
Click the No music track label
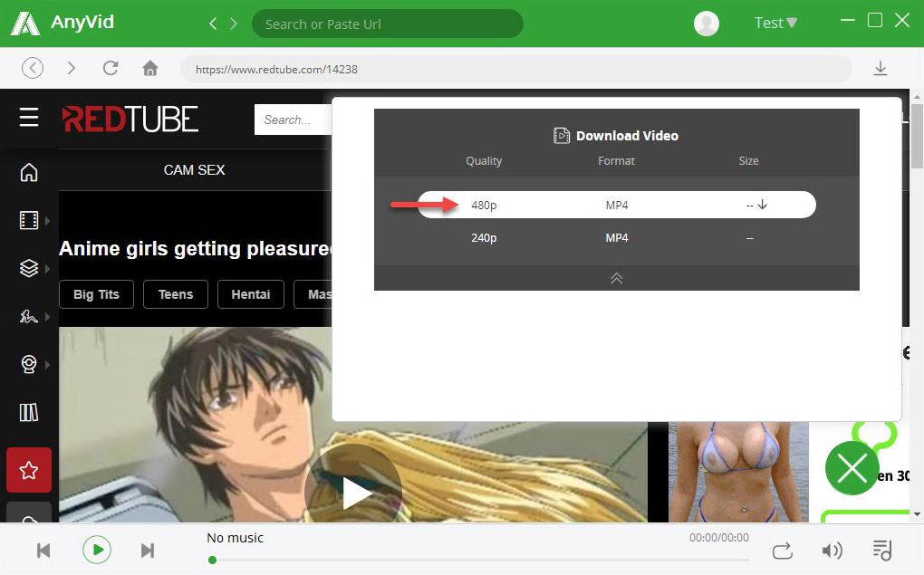[236, 538]
